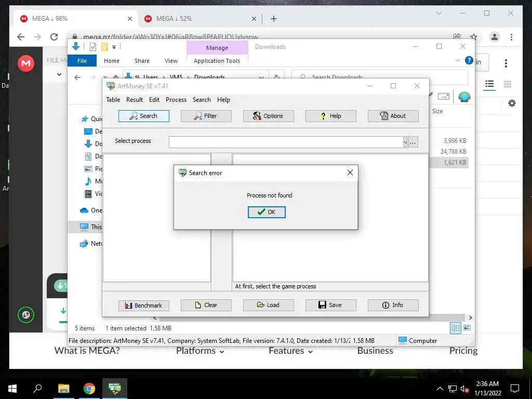532x399 pixels.
Task: Expand the Select process dropdown arrow
Action: coord(405,142)
